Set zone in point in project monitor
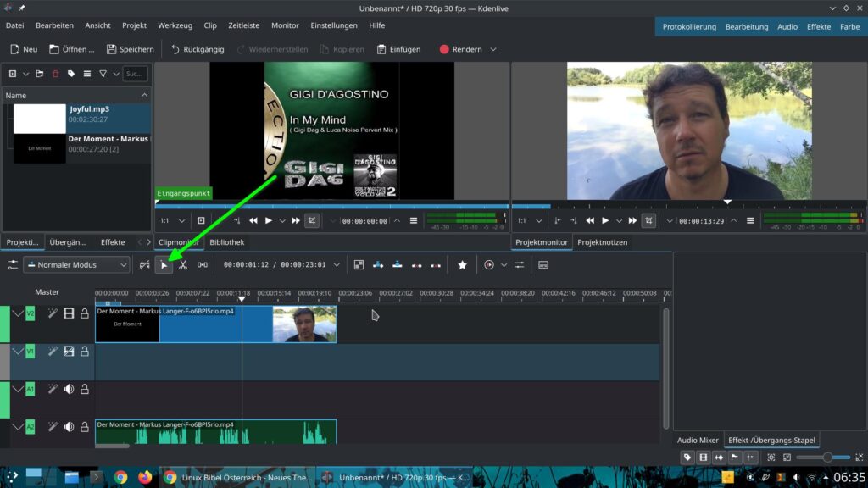Image resolution: width=868 pixels, height=488 pixels. 558,221
